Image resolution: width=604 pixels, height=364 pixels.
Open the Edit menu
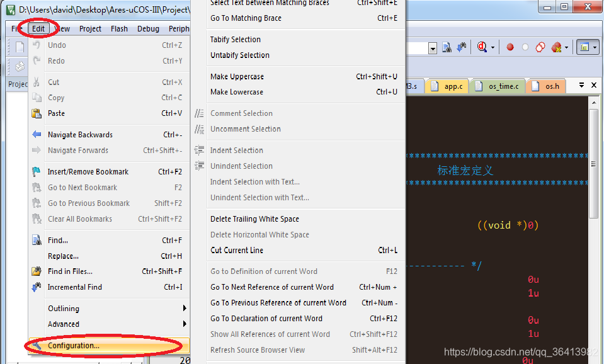coord(38,29)
